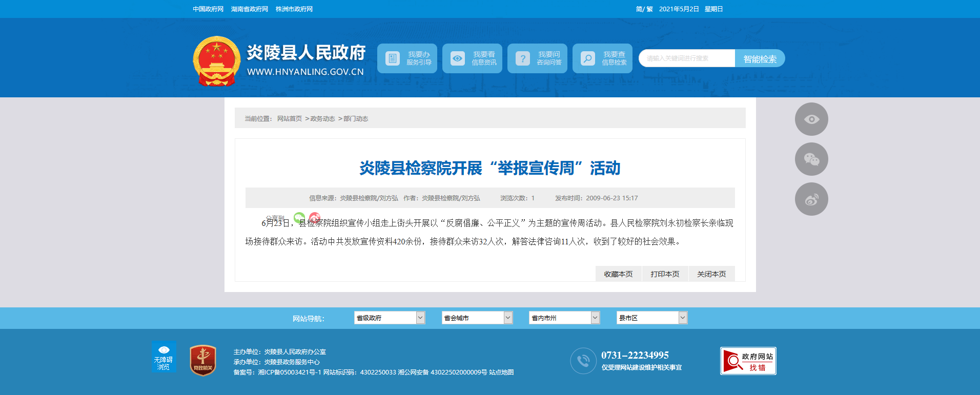Click the 智能检索 search button
This screenshot has height=395, width=980.
(760, 59)
